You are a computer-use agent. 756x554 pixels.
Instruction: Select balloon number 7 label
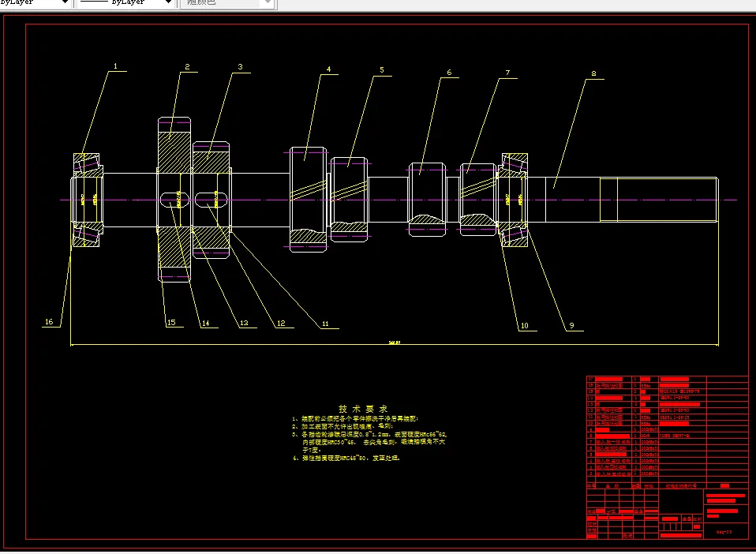507,73
